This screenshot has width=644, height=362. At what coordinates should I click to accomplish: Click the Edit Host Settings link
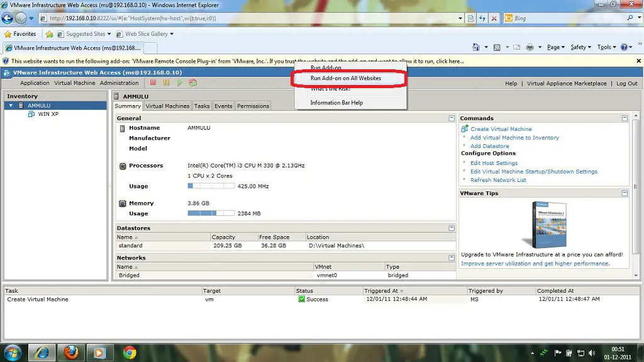[494, 163]
